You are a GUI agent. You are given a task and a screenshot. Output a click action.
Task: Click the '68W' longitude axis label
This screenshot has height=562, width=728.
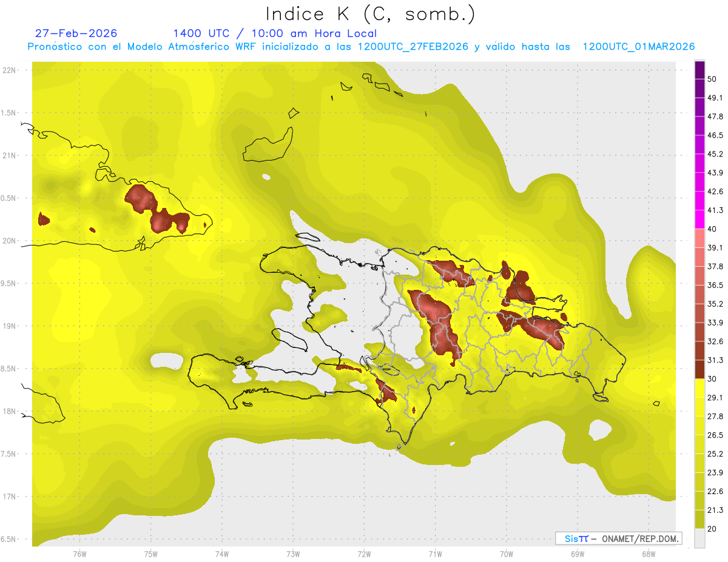pyautogui.click(x=648, y=554)
